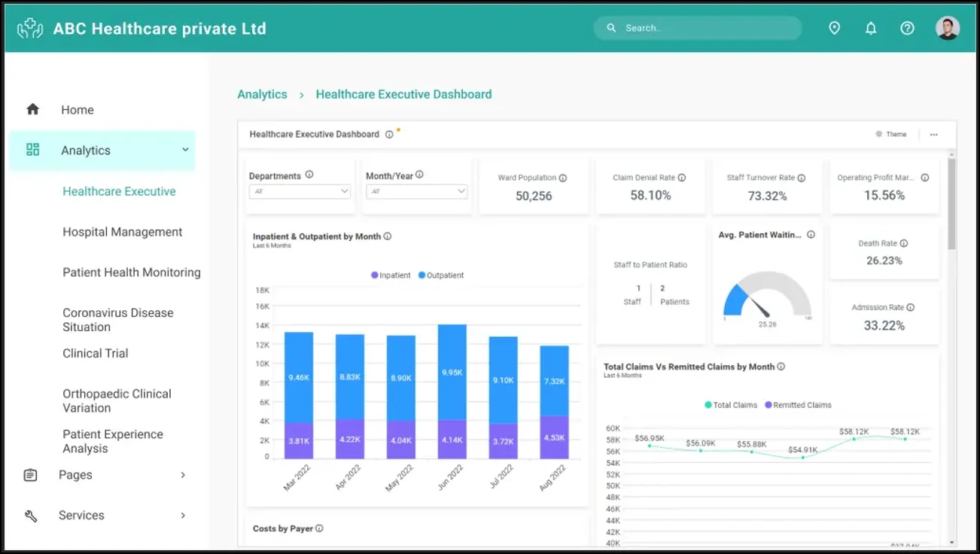Open Coronavirus Disease Situation dashboard
Screen dimensions: 980x554
[118, 320]
